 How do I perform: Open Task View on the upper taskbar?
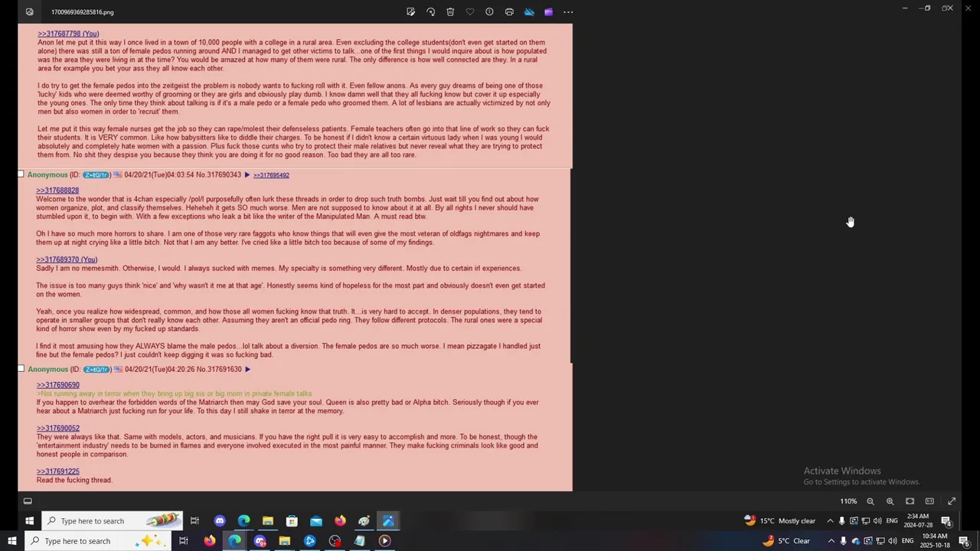[194, 521]
